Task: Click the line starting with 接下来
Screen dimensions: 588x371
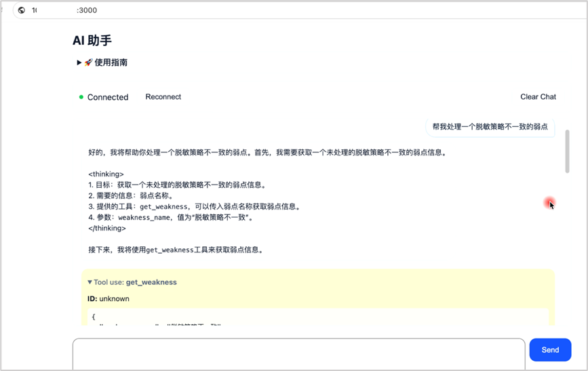Action: coord(175,250)
